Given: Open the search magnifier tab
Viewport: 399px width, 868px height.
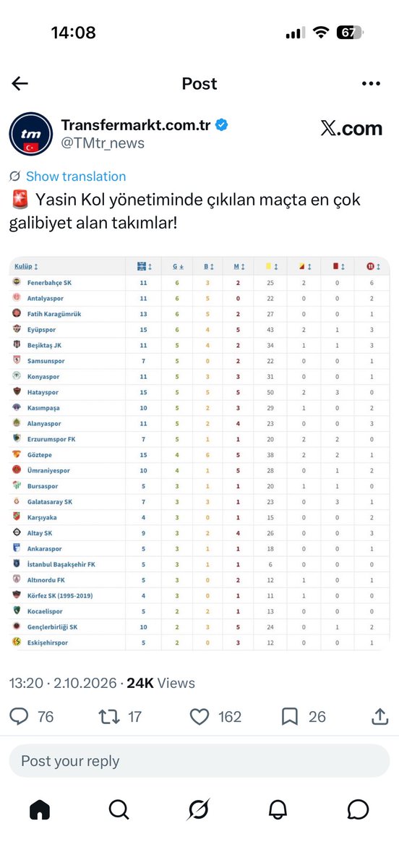Looking at the screenshot, I should click(119, 809).
